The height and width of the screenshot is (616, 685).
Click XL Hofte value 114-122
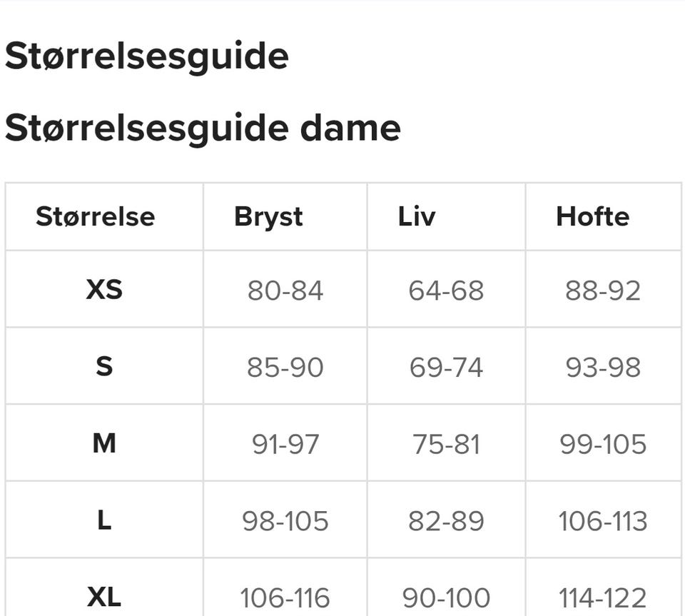603,597
